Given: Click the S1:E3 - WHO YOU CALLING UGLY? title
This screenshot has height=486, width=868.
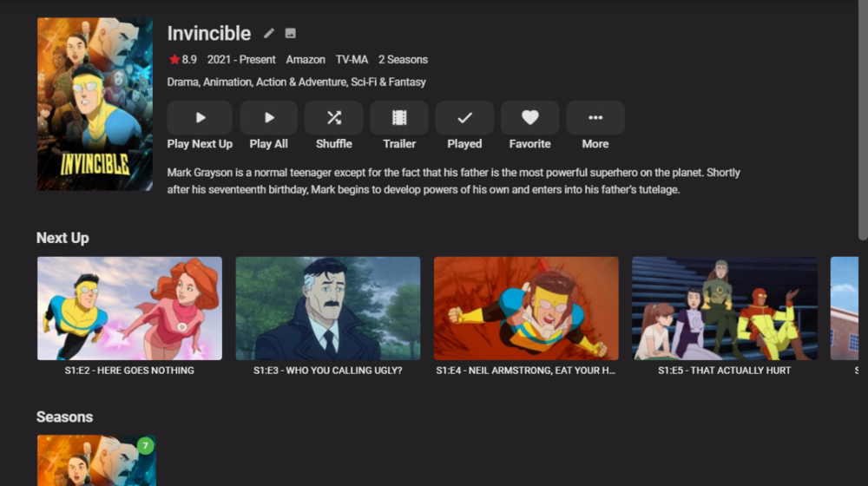Looking at the screenshot, I should tap(328, 371).
